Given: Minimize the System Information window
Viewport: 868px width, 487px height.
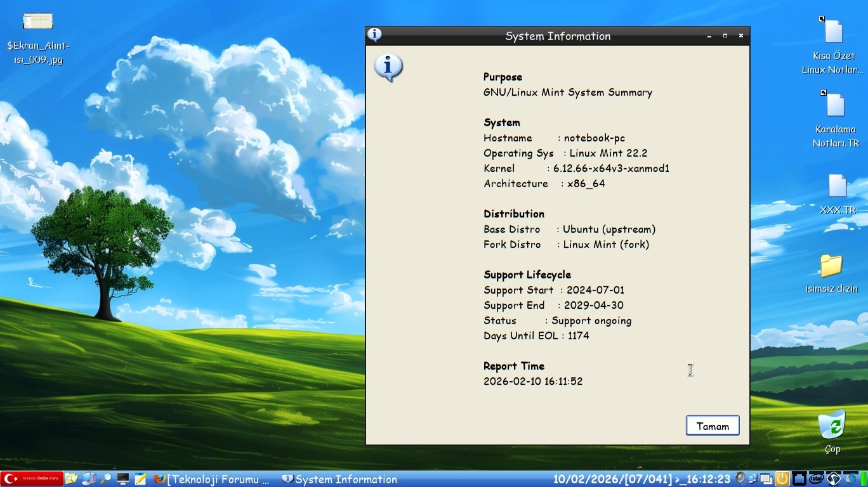Looking at the screenshot, I should 709,36.
